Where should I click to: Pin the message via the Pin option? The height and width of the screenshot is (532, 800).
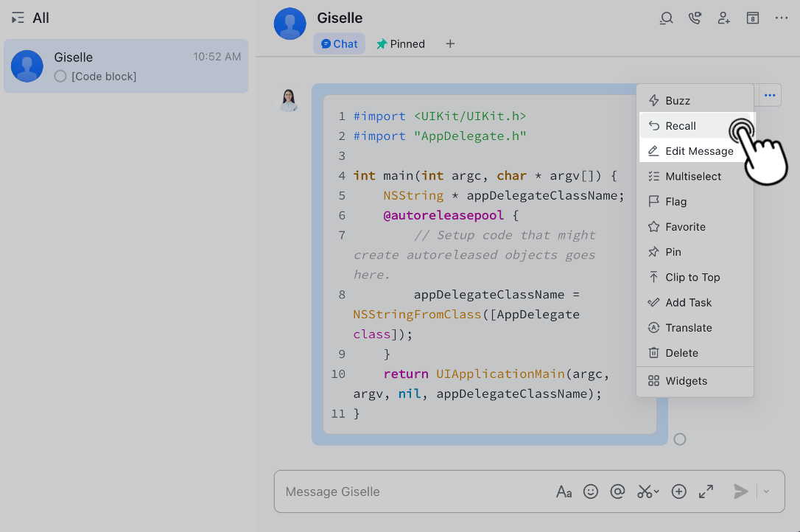674,251
